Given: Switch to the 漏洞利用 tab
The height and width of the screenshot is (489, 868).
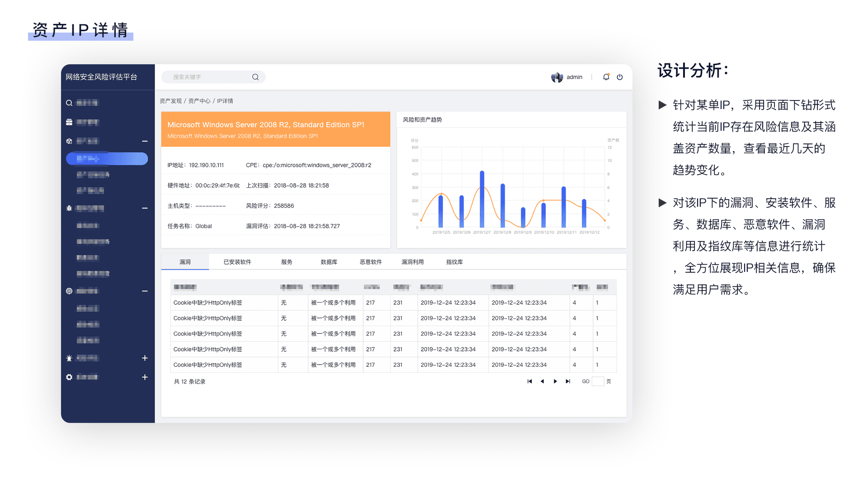Looking at the screenshot, I should [412, 262].
